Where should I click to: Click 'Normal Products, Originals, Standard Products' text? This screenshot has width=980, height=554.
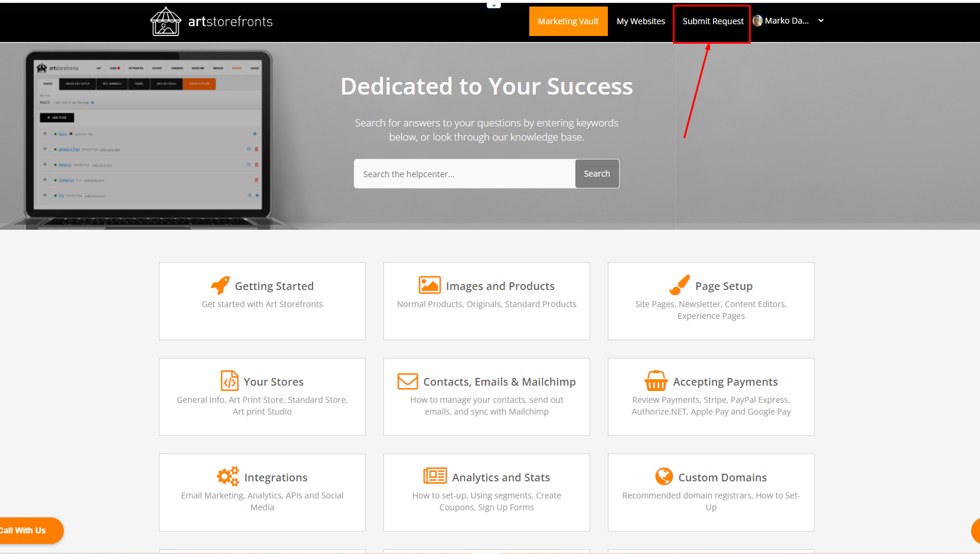pyautogui.click(x=487, y=304)
